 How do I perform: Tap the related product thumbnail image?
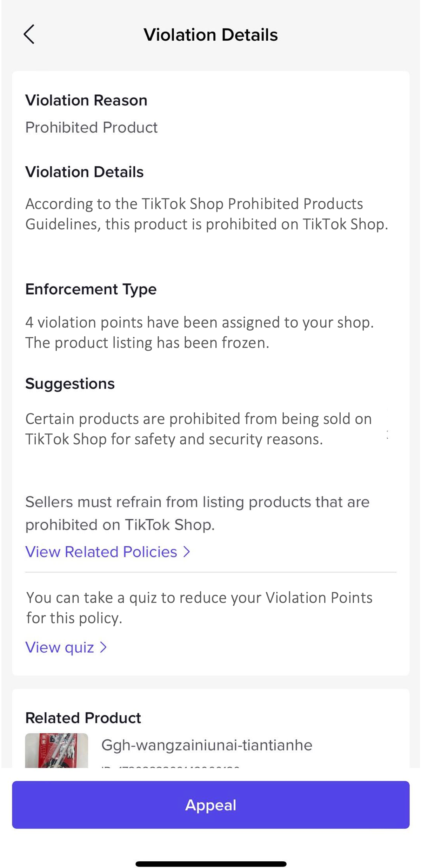(x=56, y=750)
